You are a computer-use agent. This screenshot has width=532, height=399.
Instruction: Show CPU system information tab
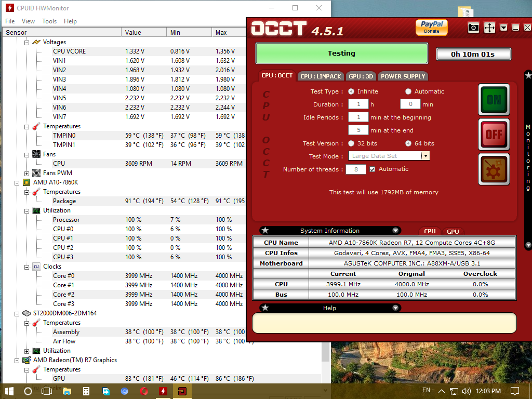pos(430,231)
